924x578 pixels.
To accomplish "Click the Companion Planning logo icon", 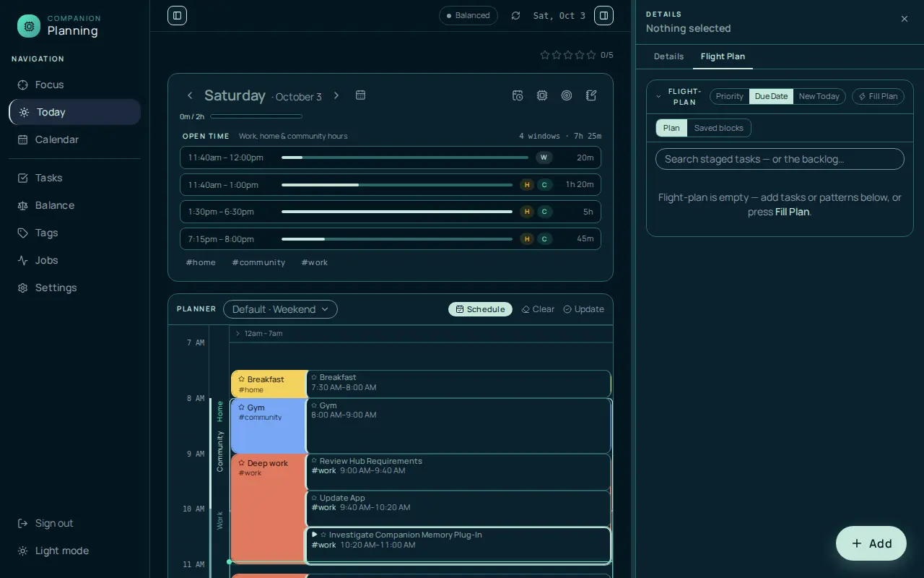I will pos(29,26).
